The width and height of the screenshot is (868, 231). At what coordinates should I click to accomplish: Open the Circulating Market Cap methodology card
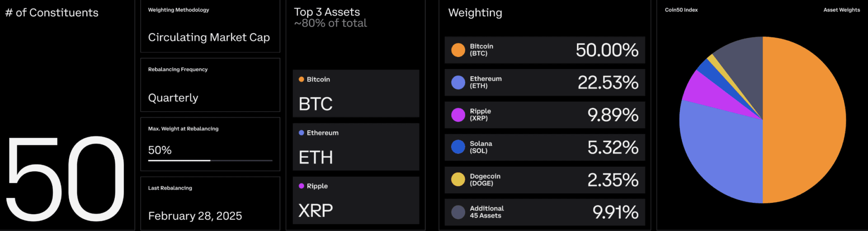tap(210, 26)
